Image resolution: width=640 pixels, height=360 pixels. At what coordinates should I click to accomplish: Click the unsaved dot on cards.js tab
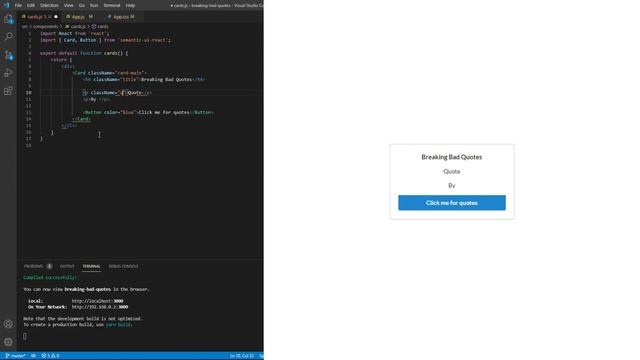click(56, 17)
